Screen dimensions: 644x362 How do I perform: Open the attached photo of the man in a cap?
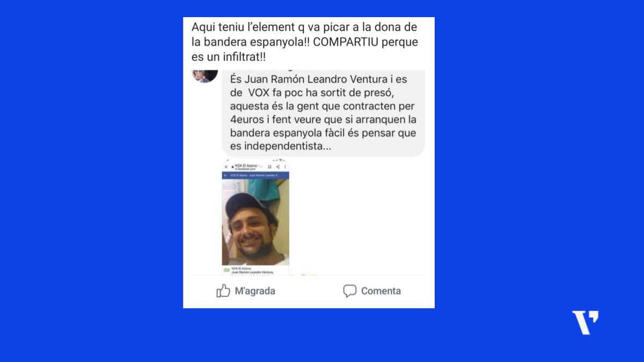[x=255, y=222]
